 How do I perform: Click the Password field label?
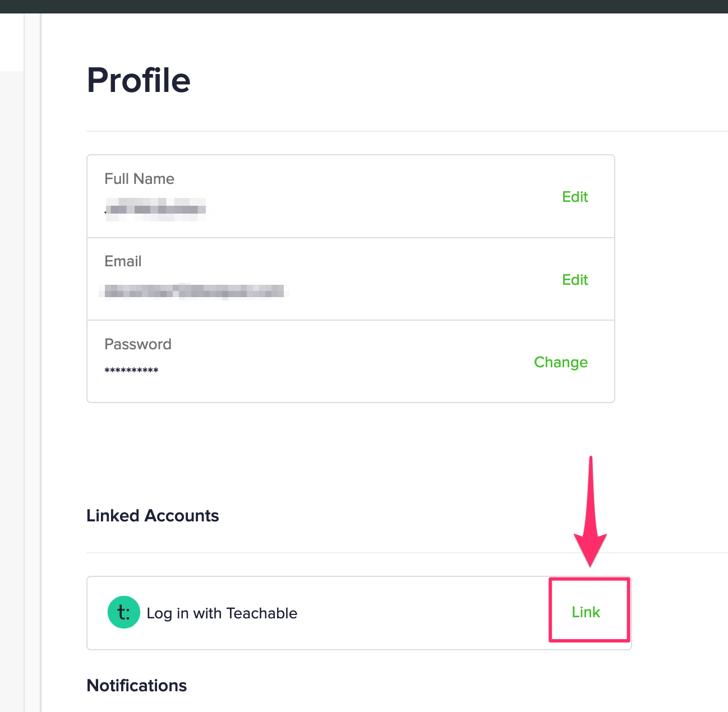pos(138,344)
